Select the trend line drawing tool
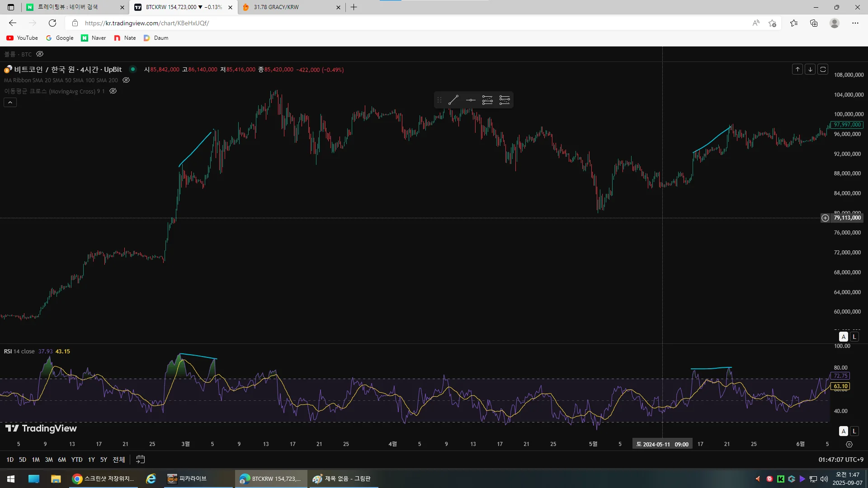The height and width of the screenshot is (488, 868). pos(453,100)
